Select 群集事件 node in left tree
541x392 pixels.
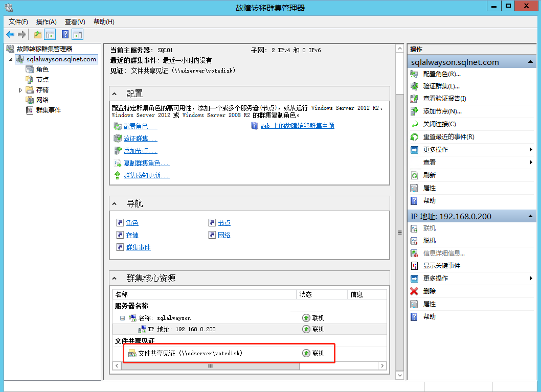coord(48,110)
